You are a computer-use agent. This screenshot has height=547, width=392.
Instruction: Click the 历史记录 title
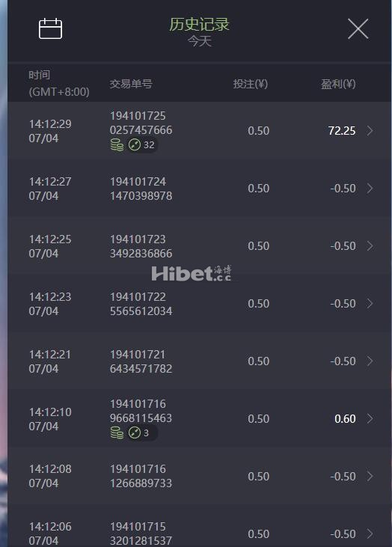[199, 24]
